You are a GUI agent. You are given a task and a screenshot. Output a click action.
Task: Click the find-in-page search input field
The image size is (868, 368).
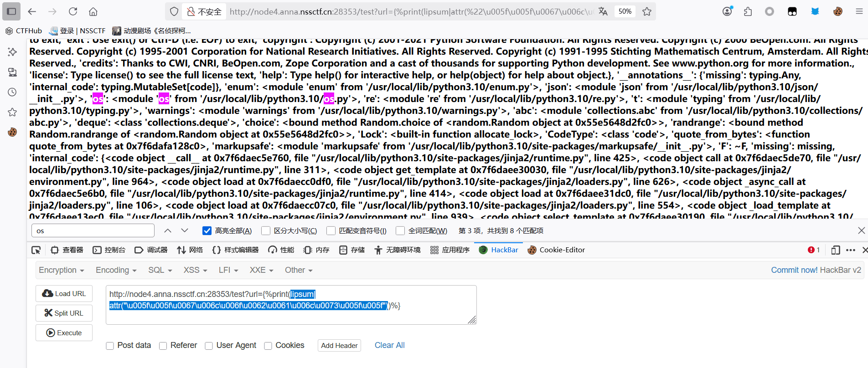pyautogui.click(x=93, y=231)
